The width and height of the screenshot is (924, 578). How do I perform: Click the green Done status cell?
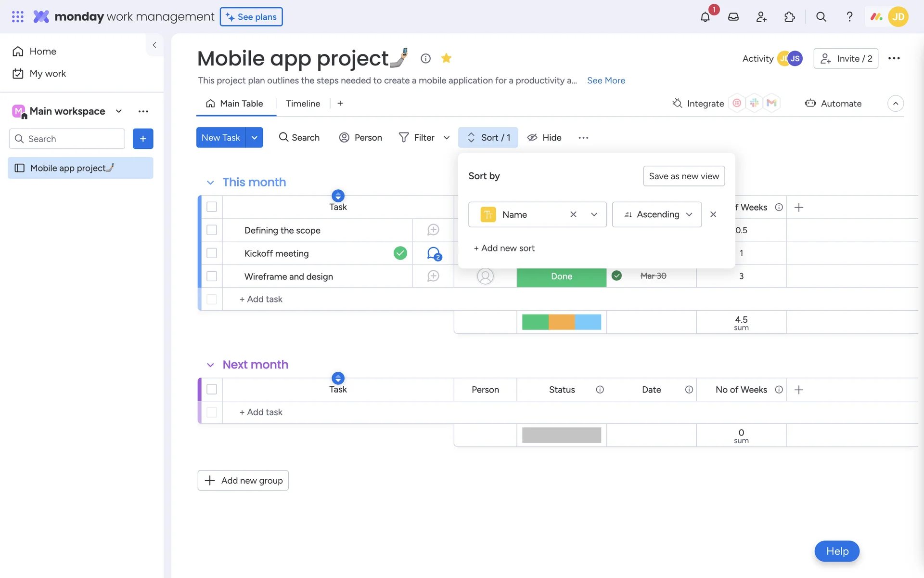pyautogui.click(x=561, y=276)
